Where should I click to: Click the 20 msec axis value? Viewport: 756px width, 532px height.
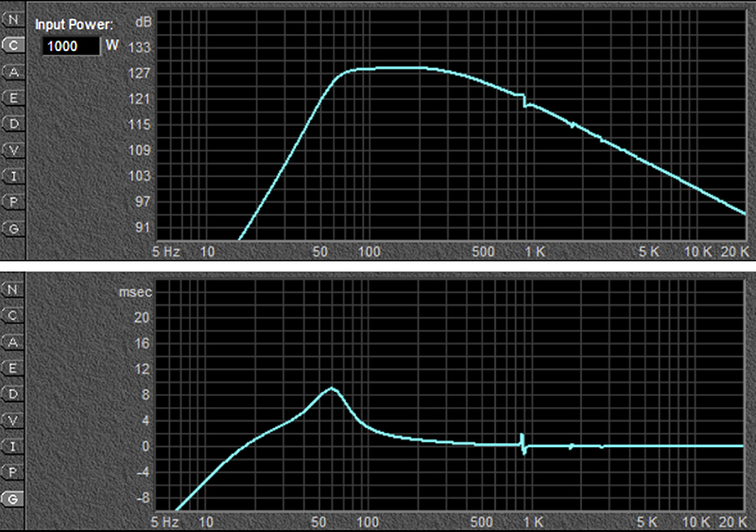pos(142,317)
